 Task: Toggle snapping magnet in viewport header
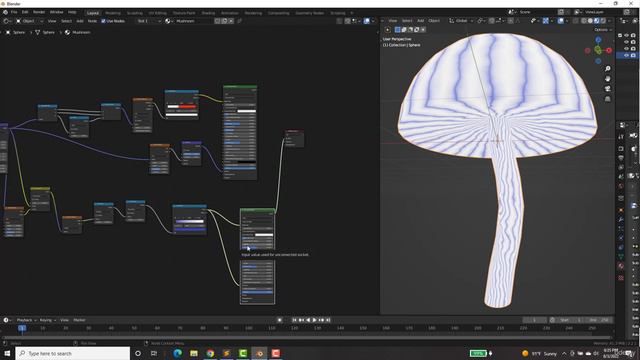(491, 20)
